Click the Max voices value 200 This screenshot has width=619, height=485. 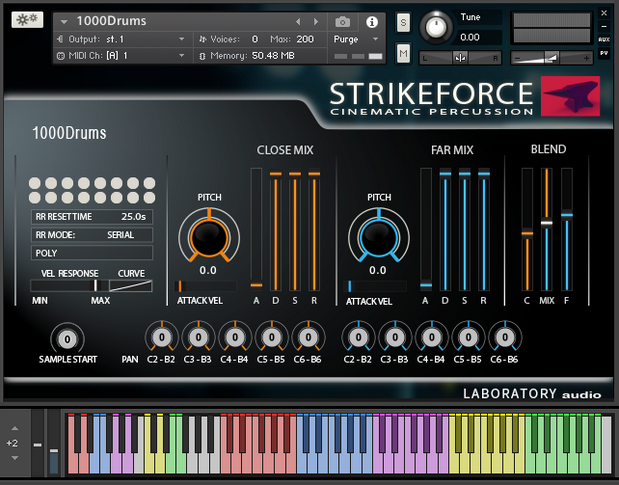305,39
